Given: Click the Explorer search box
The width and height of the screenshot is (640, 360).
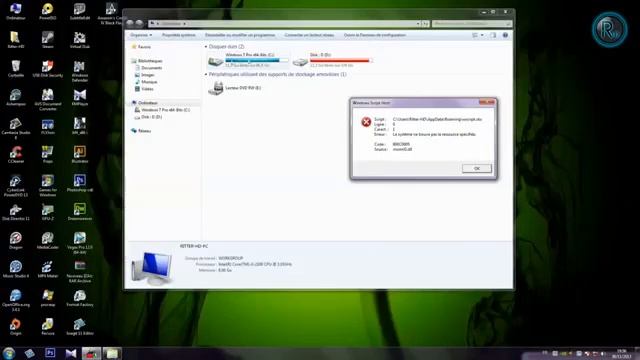Looking at the screenshot, I should (x=471, y=24).
